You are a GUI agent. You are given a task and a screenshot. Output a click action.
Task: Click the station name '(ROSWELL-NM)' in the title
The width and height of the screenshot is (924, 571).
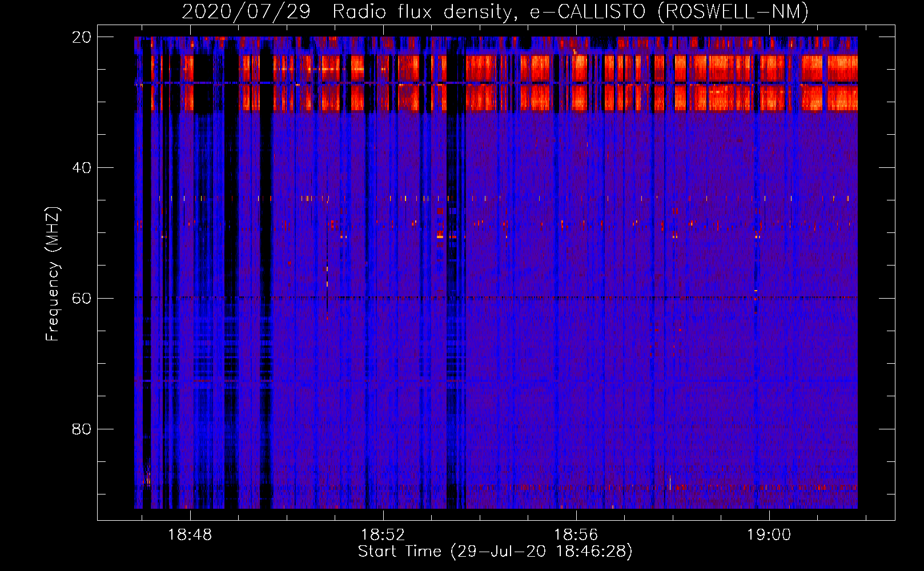733,12
